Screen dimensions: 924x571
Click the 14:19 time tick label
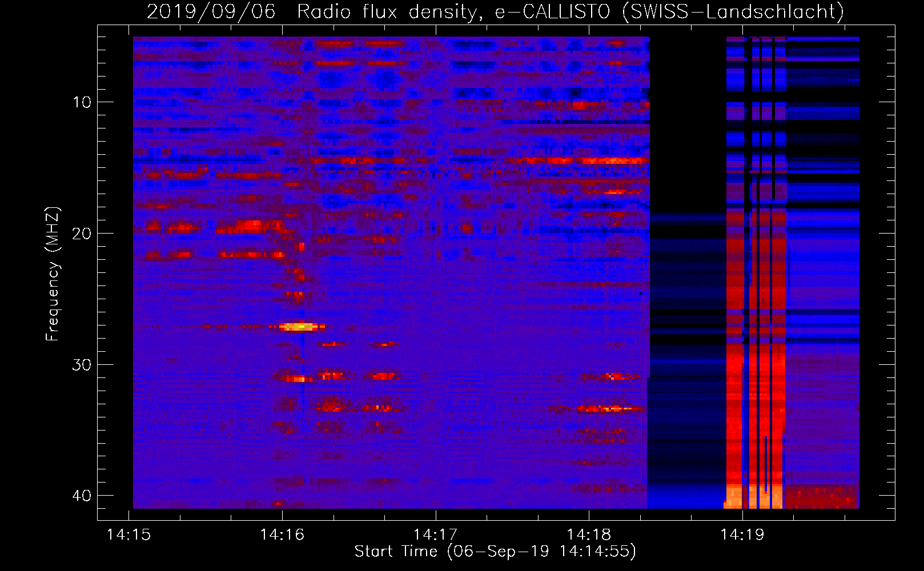pos(742,535)
